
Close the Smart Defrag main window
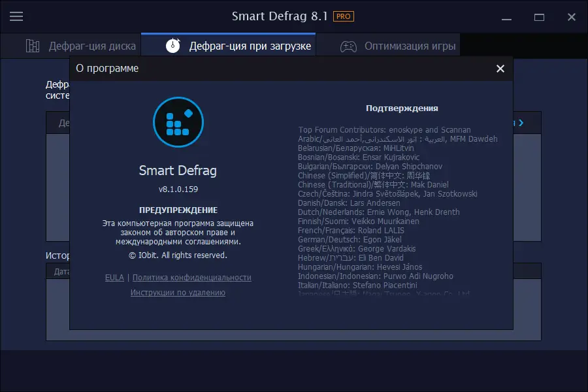(x=572, y=17)
